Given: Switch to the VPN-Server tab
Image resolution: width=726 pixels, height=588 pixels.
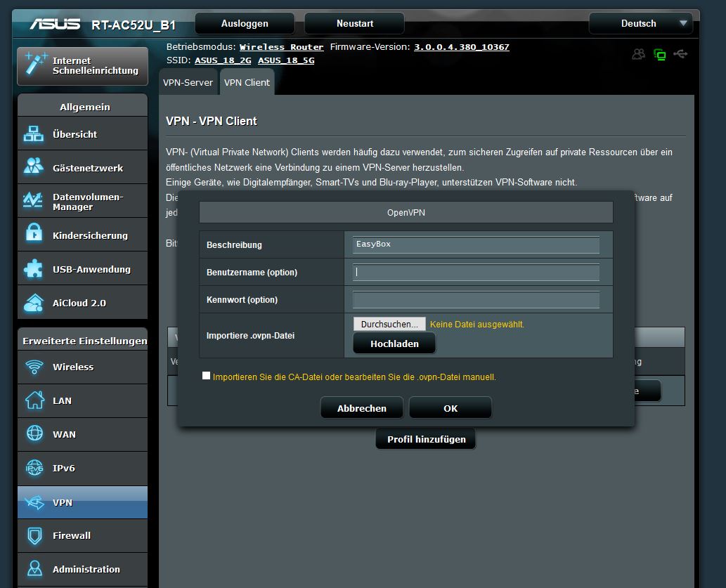Looking at the screenshot, I should (188, 82).
